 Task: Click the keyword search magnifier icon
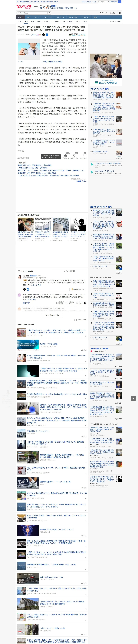click(49, 13)
